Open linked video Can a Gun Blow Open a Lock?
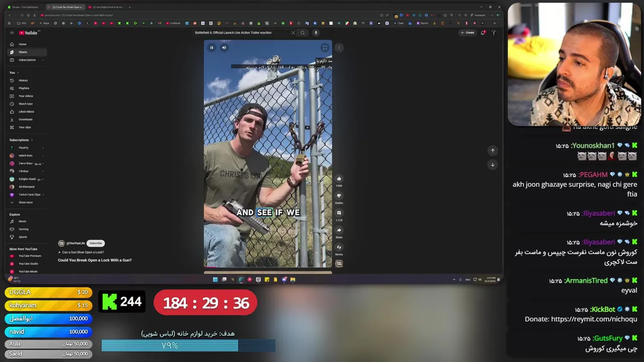Image resolution: width=644 pixels, height=362 pixels. coord(83,252)
